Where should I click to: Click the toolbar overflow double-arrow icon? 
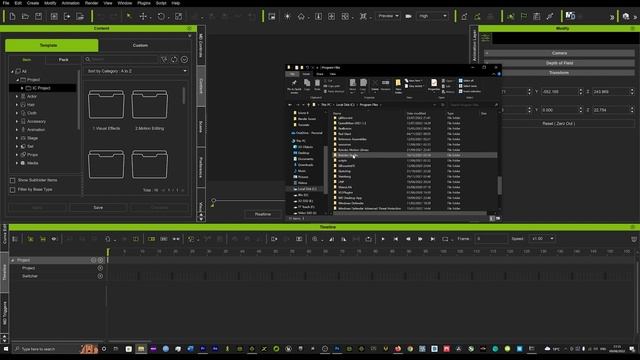[x=612, y=17]
